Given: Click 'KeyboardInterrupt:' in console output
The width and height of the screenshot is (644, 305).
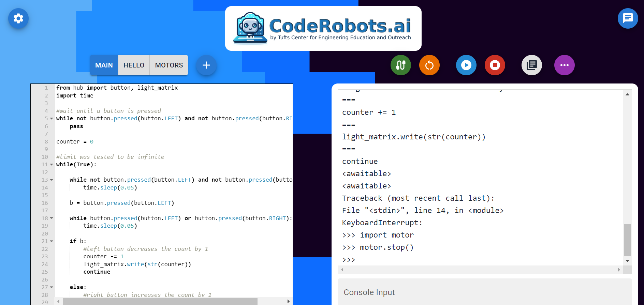Looking at the screenshot, I should point(382,223).
